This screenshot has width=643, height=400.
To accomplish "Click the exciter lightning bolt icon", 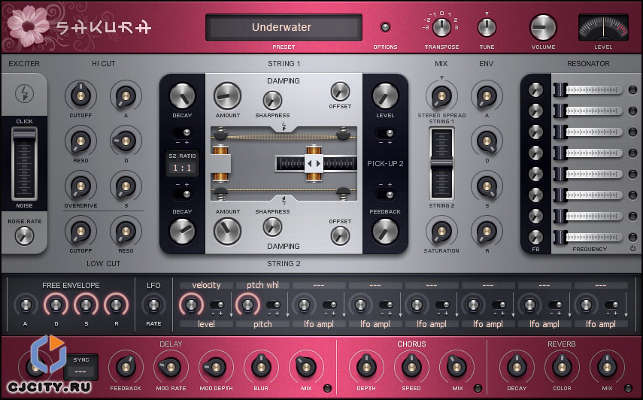I will pos(24,94).
